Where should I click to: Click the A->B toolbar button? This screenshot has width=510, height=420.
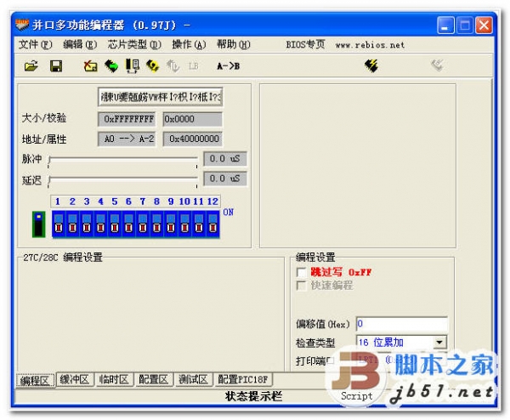229,66
